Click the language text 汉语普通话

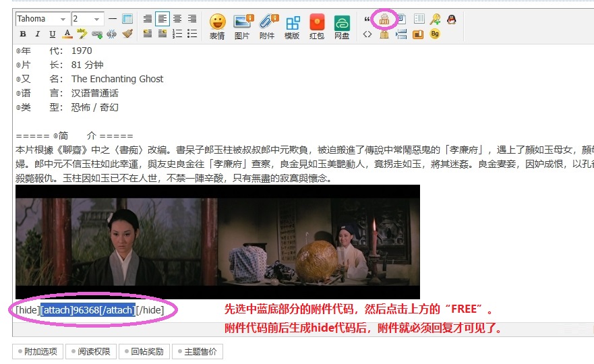coord(94,93)
